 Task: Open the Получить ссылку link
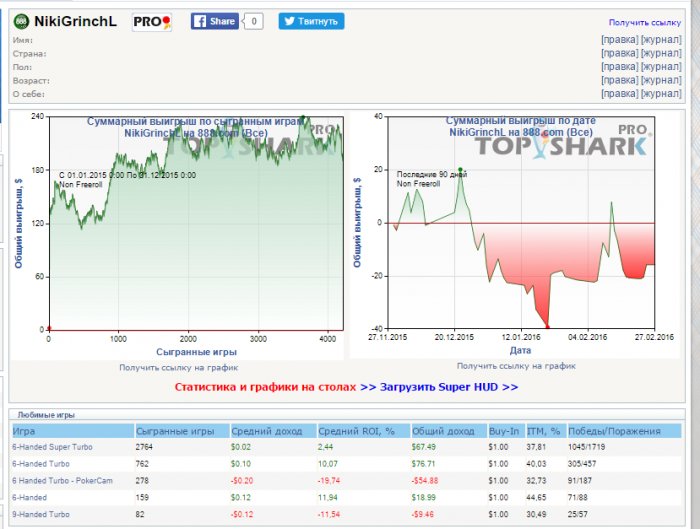(x=645, y=22)
